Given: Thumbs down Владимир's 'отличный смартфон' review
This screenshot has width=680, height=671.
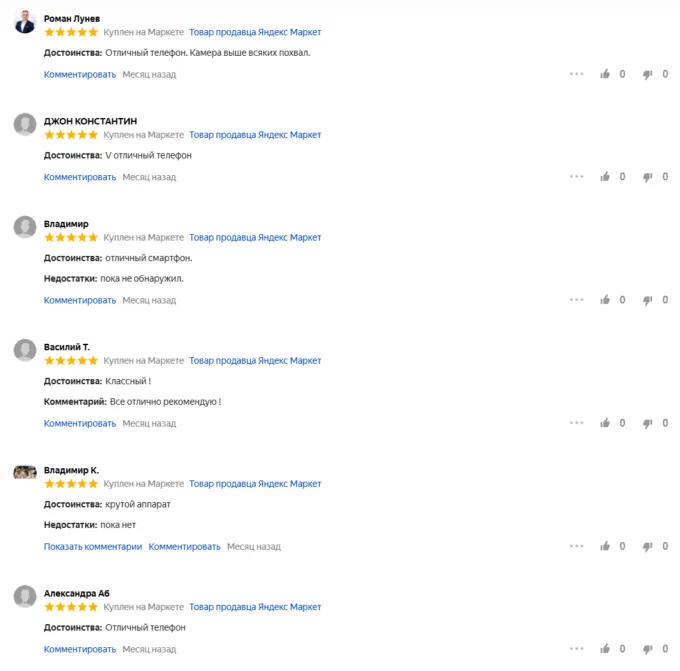Looking at the screenshot, I should click(x=648, y=300).
